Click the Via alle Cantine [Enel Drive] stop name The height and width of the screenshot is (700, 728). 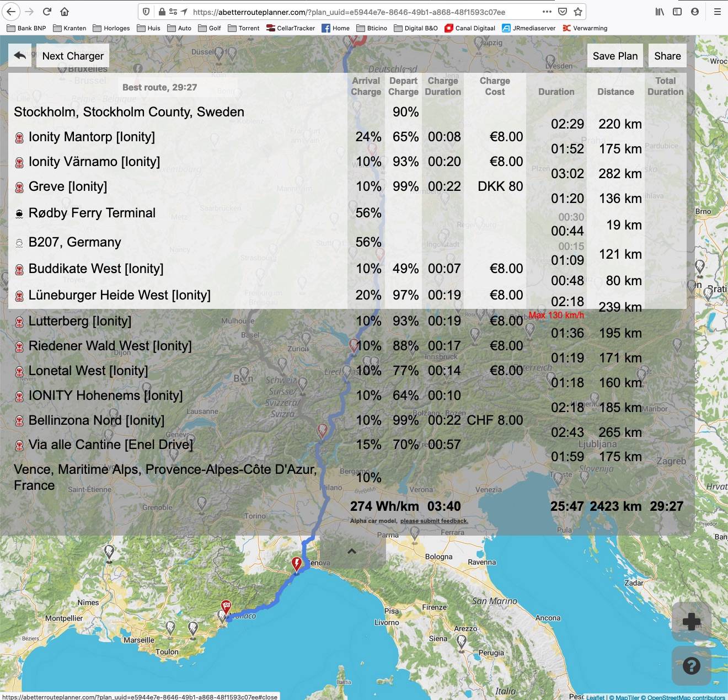(111, 445)
